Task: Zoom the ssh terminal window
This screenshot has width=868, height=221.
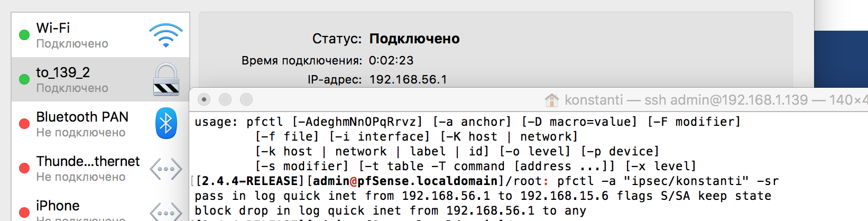Action: (x=246, y=99)
